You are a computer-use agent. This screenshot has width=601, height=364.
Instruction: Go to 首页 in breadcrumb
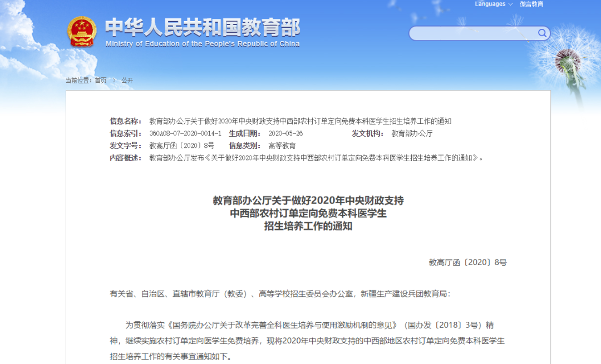[x=101, y=81]
